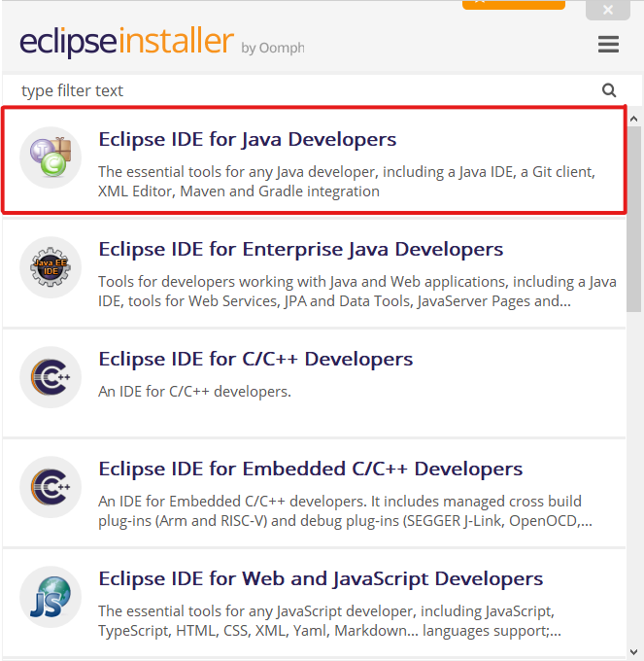Click description 'The essential tools for any Java developer'
644x661 pixels.
(347, 182)
